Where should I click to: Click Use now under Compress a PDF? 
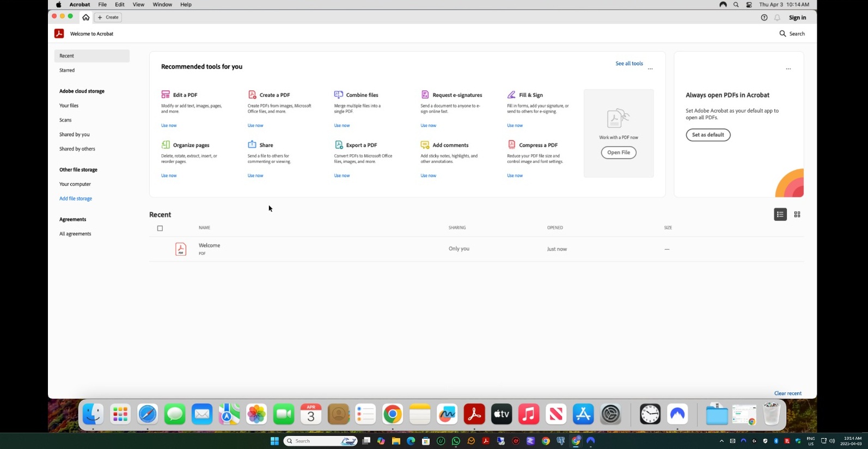[515, 175]
